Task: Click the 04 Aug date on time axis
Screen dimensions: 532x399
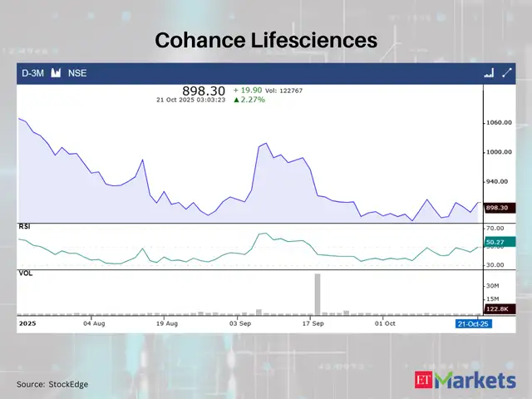Action: 94,323
